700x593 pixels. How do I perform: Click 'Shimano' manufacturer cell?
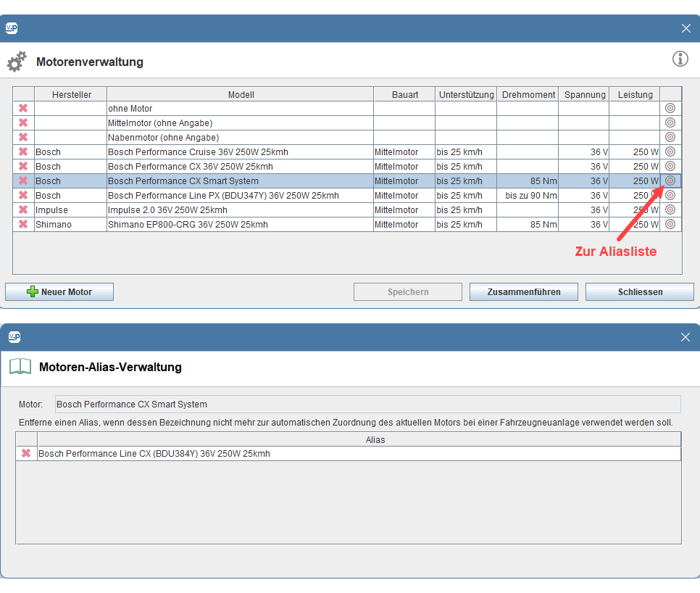[71, 224]
